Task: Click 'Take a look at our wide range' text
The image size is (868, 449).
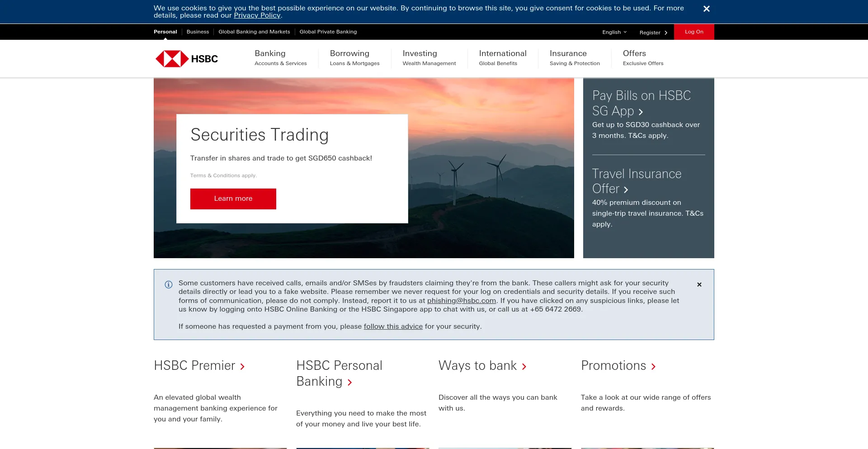Action: click(646, 403)
